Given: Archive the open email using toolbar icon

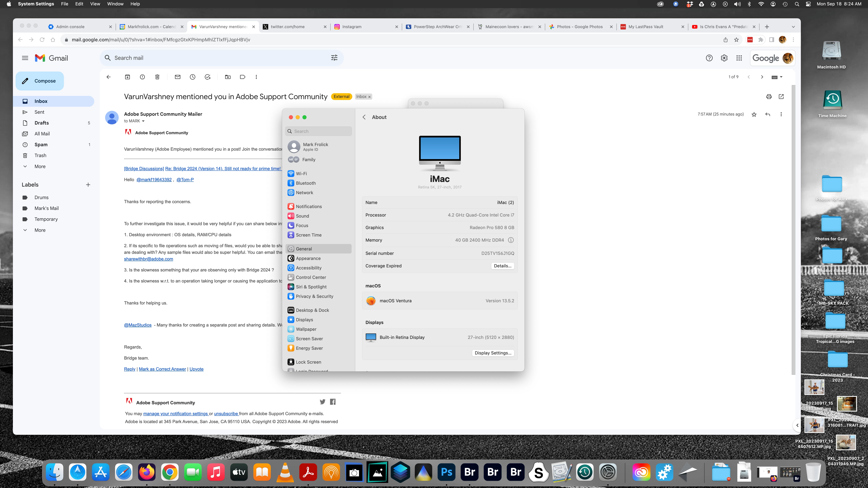Looking at the screenshot, I should 127,77.
